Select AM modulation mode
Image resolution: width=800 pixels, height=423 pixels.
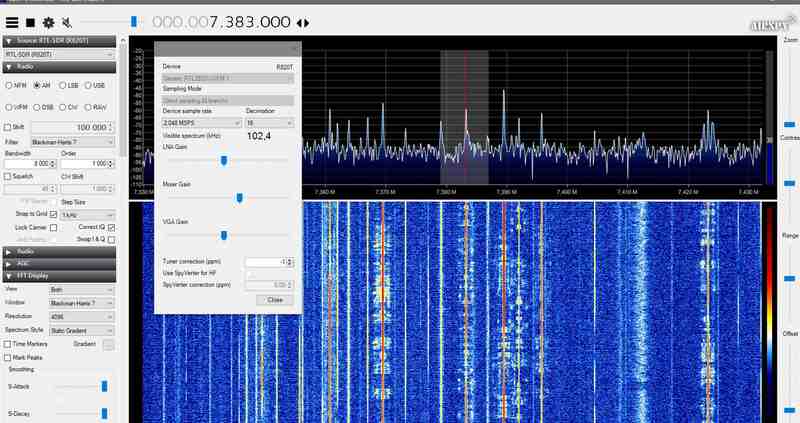pyautogui.click(x=37, y=86)
